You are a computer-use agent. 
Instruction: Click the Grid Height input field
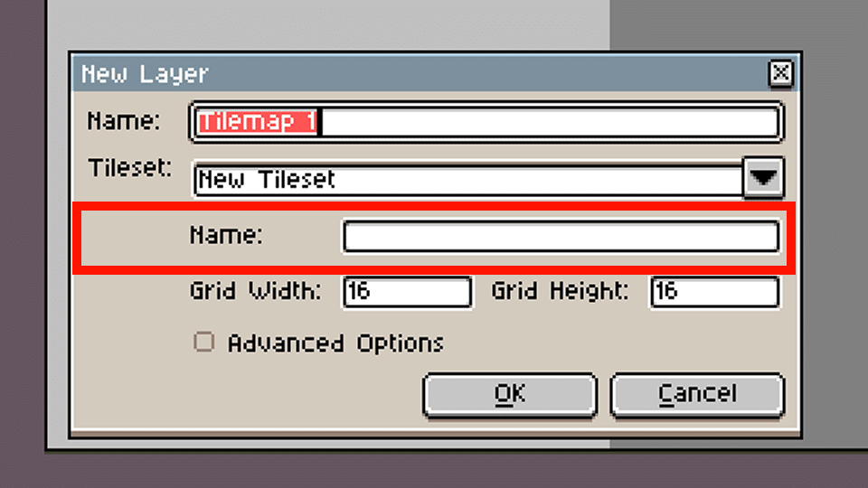pos(714,292)
